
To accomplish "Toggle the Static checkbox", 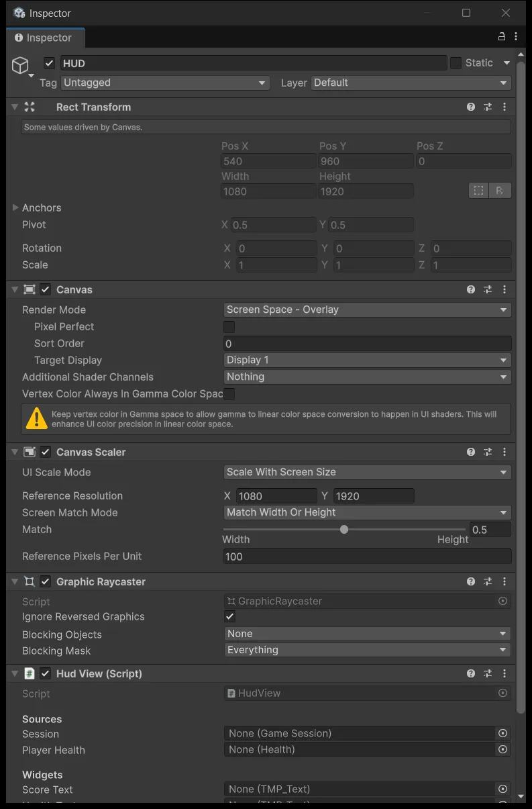I will point(456,63).
